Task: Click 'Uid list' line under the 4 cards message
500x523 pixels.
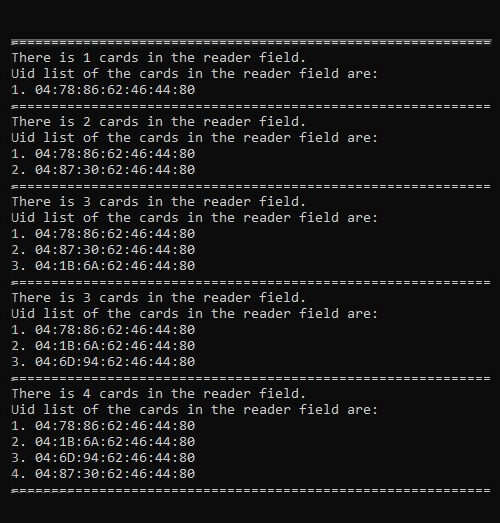Action: (x=194, y=410)
